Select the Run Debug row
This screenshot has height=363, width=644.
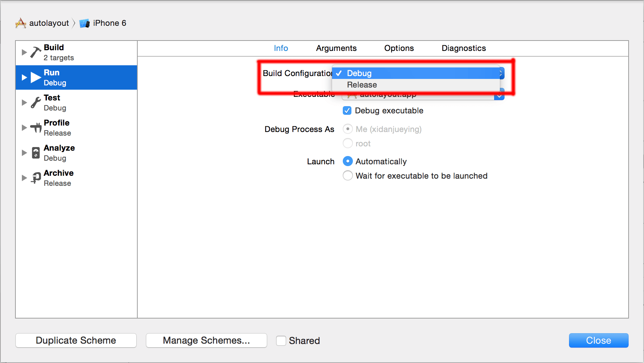[x=76, y=77]
